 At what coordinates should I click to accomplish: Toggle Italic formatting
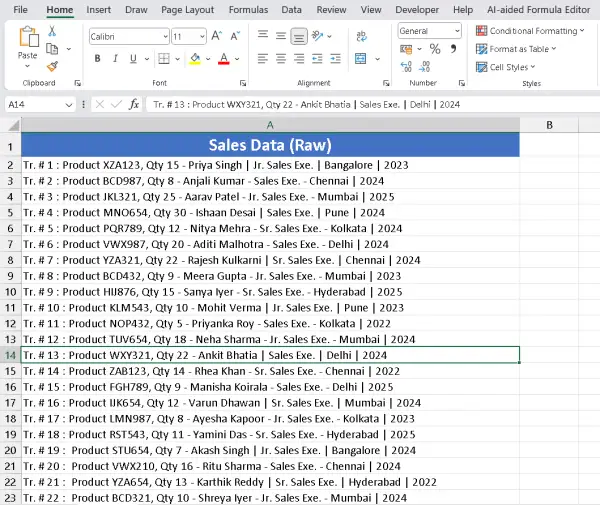pyautogui.click(x=116, y=58)
